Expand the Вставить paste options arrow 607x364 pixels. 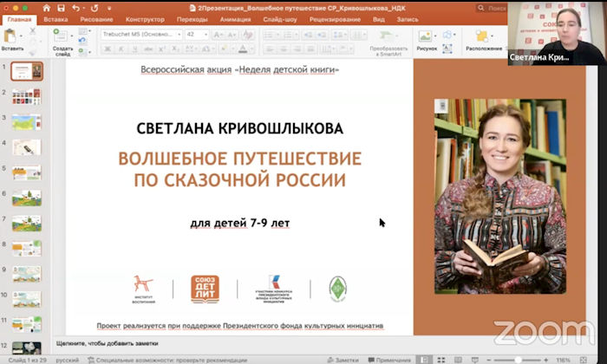[21, 36]
